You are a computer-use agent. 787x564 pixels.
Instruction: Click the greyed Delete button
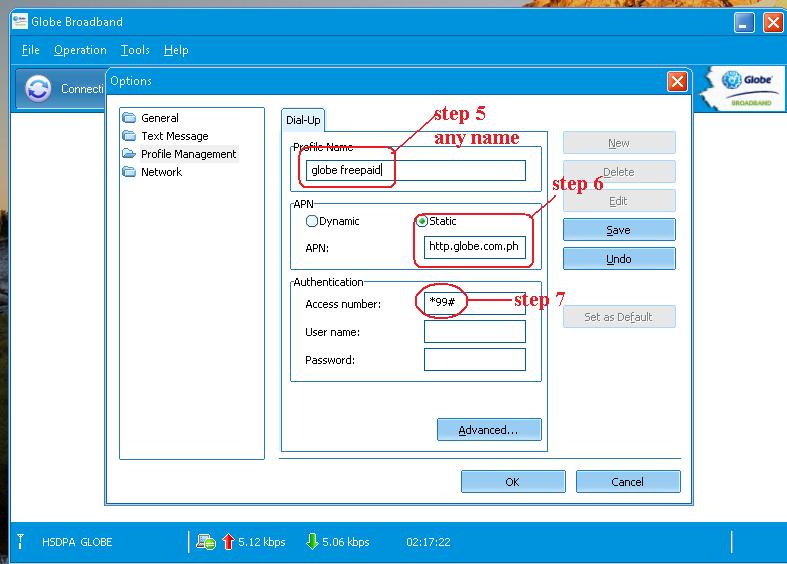pyautogui.click(x=619, y=172)
